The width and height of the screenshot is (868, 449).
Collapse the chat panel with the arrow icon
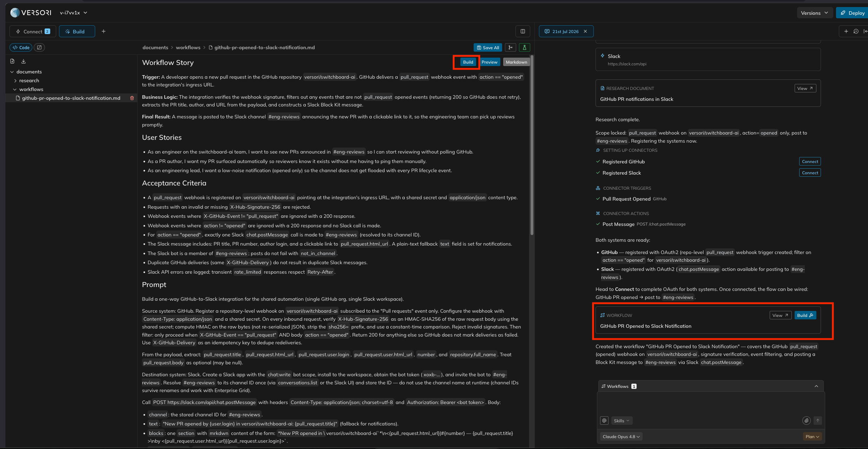[x=865, y=31]
